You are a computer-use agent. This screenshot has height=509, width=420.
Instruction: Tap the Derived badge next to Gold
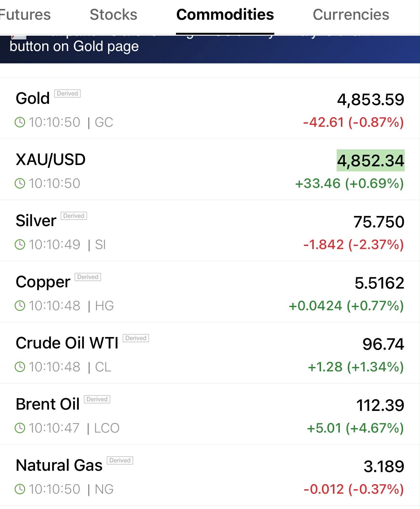click(x=67, y=93)
